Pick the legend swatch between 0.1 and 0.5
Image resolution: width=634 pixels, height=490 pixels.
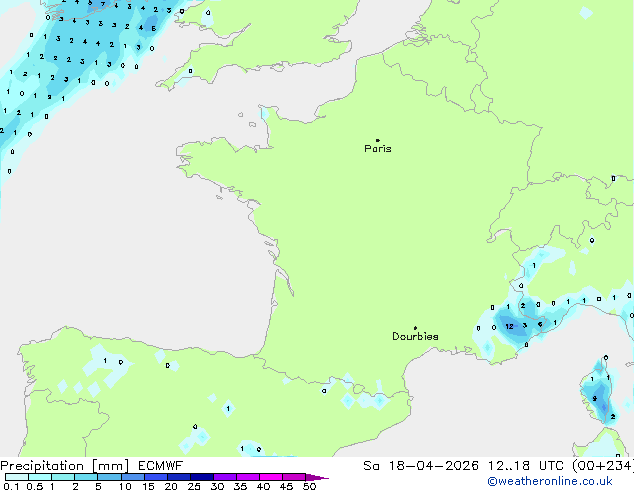17,477
